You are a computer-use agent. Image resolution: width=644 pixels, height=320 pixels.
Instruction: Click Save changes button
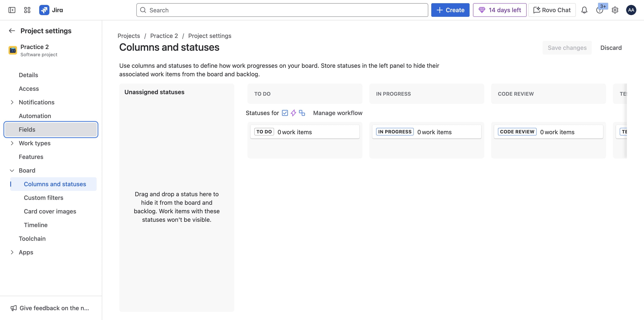coord(567,48)
